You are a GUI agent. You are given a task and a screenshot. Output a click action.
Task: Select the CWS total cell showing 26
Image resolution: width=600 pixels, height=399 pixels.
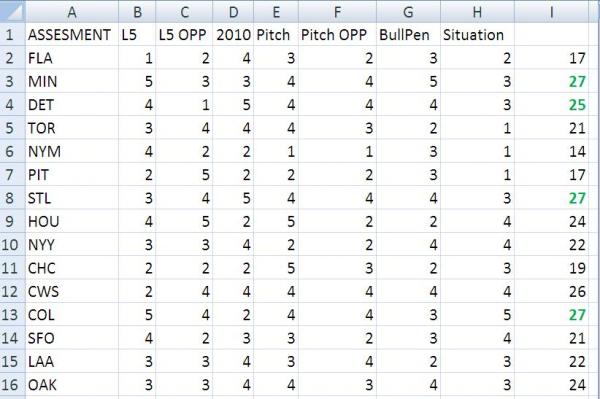[551, 292]
